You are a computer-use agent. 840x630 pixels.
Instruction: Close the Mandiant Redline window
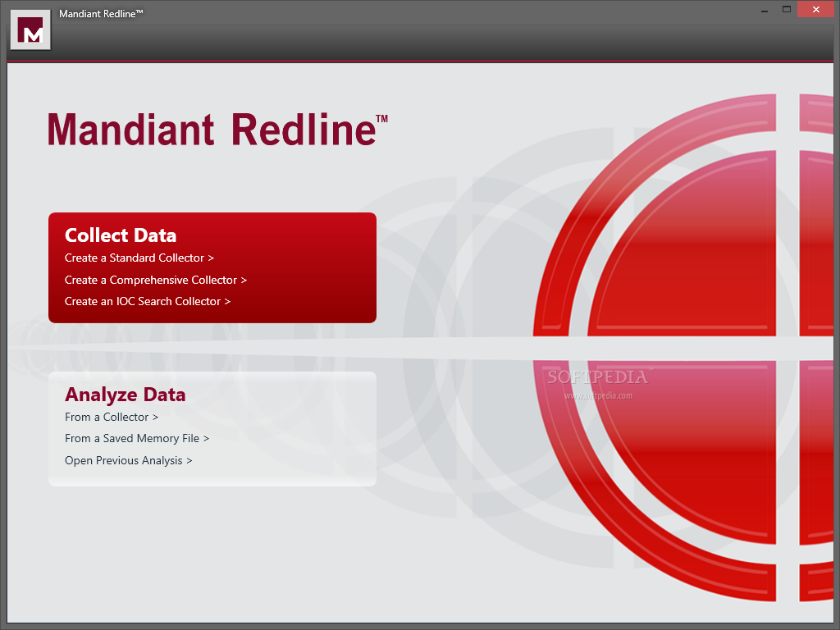[x=816, y=9]
